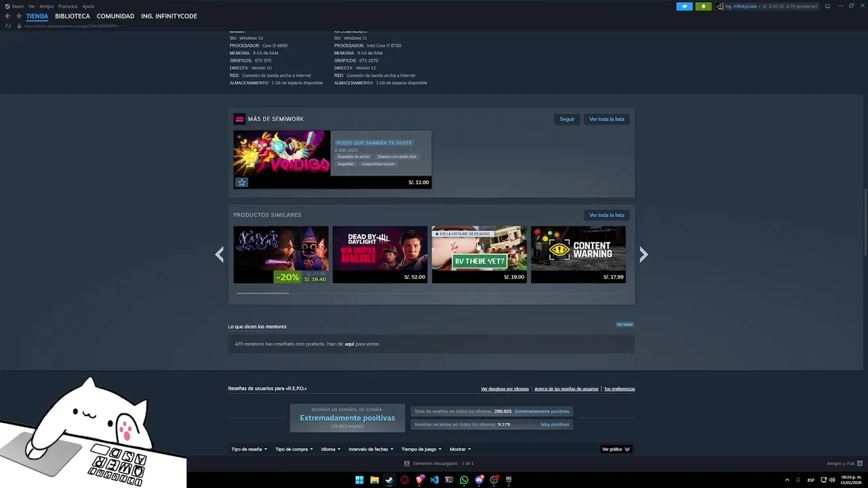Click the downloads icon in Steam's bottom bar
Screen dimensions: 868x488
(x=407, y=464)
